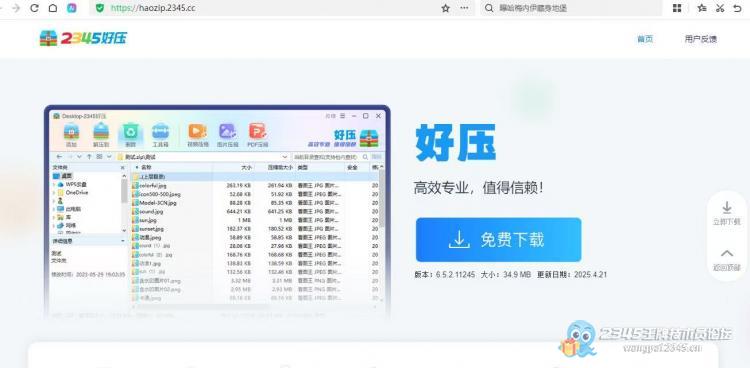Click the scissors screenshot icon in the browser toolbar
Viewport: 750px width, 368px height.
(720, 8)
